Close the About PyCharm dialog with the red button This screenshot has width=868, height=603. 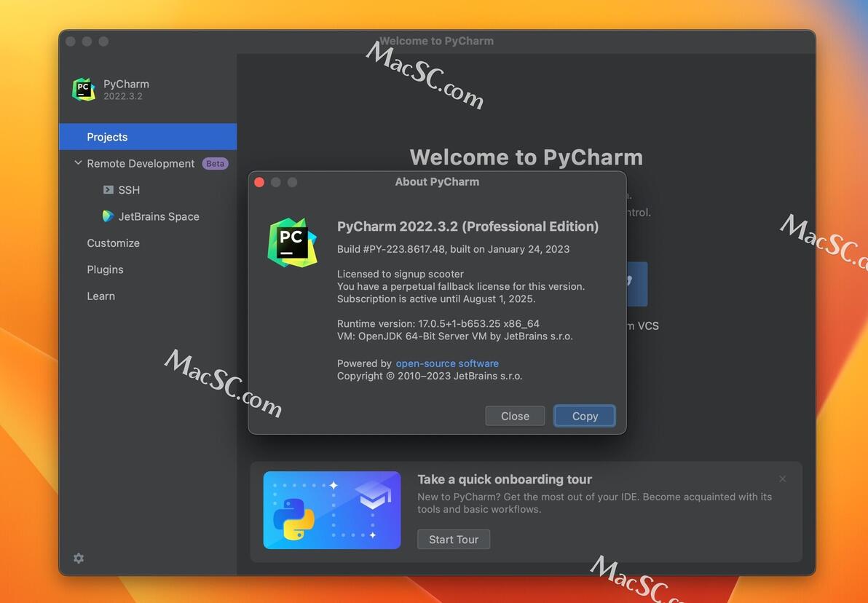pyautogui.click(x=259, y=182)
